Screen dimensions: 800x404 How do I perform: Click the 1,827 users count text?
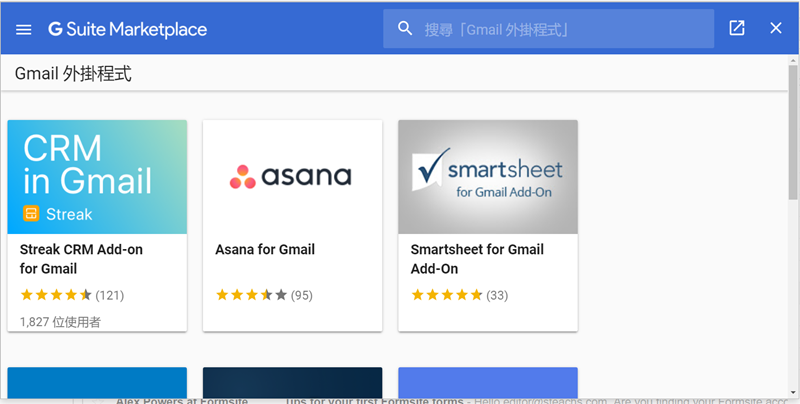tap(60, 322)
